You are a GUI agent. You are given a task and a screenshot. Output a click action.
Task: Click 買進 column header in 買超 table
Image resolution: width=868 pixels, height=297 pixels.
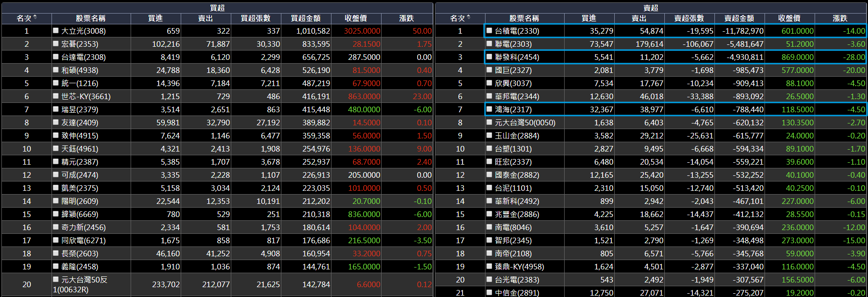click(x=155, y=18)
